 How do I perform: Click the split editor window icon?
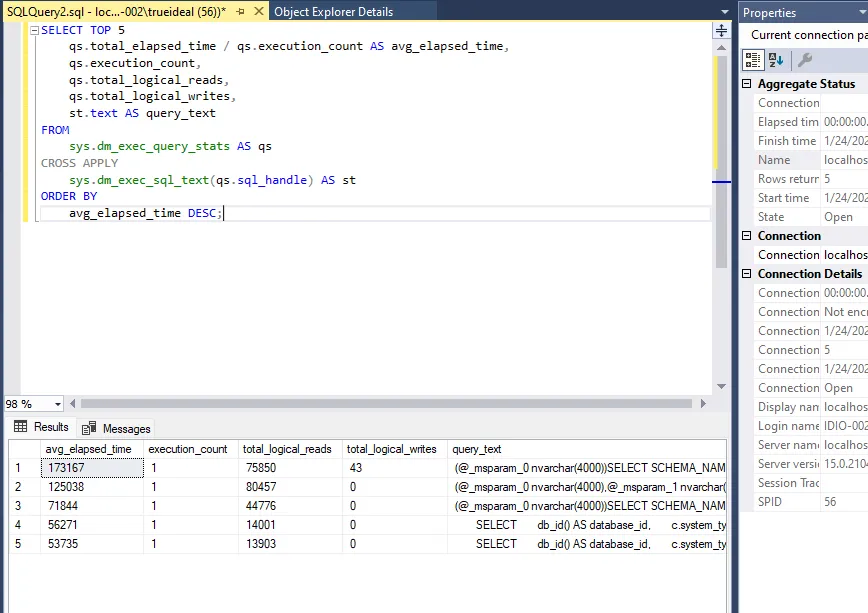click(721, 31)
